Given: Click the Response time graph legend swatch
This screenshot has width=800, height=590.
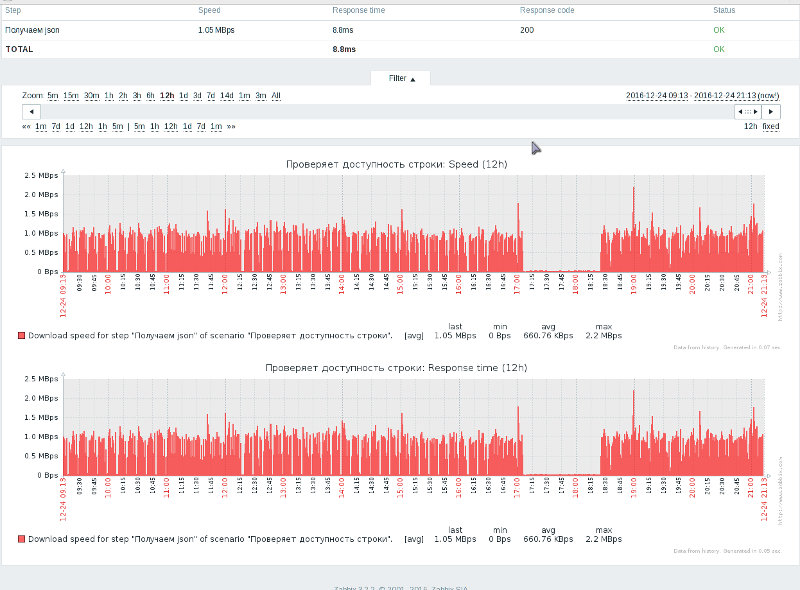Looking at the screenshot, I should (21, 539).
